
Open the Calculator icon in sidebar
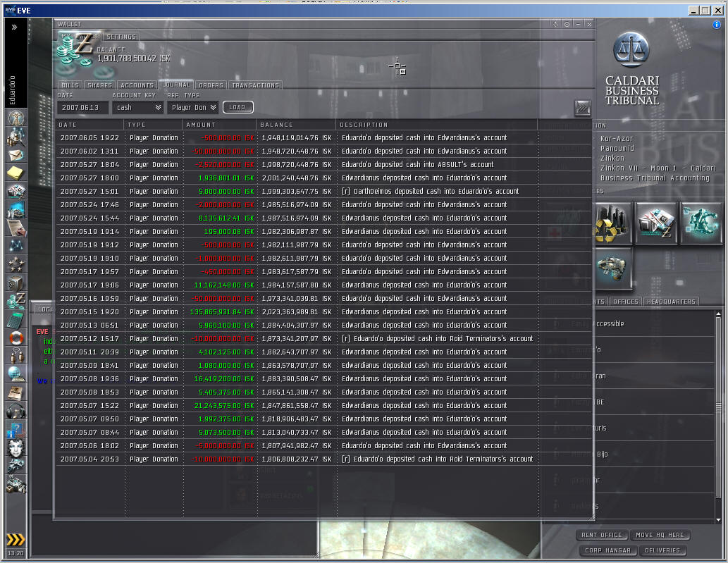16,319
